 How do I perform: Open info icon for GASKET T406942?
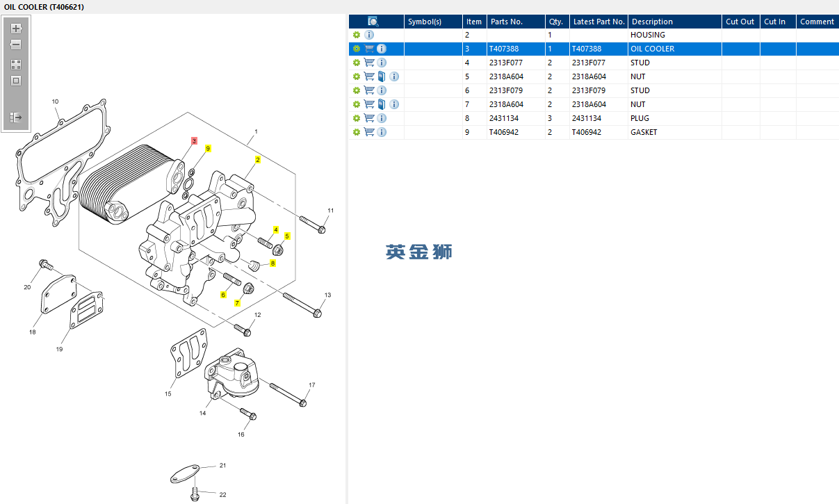382,132
